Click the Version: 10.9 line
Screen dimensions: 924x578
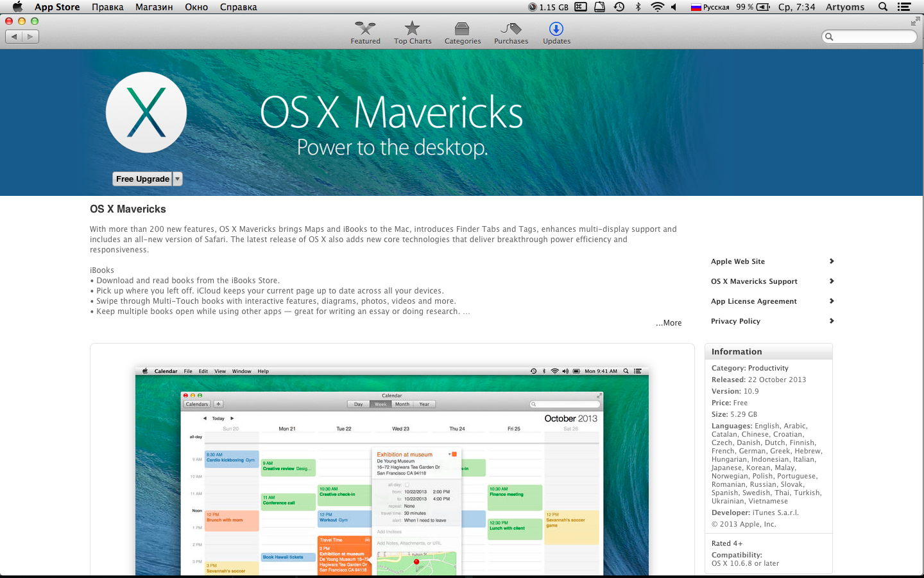tap(735, 391)
